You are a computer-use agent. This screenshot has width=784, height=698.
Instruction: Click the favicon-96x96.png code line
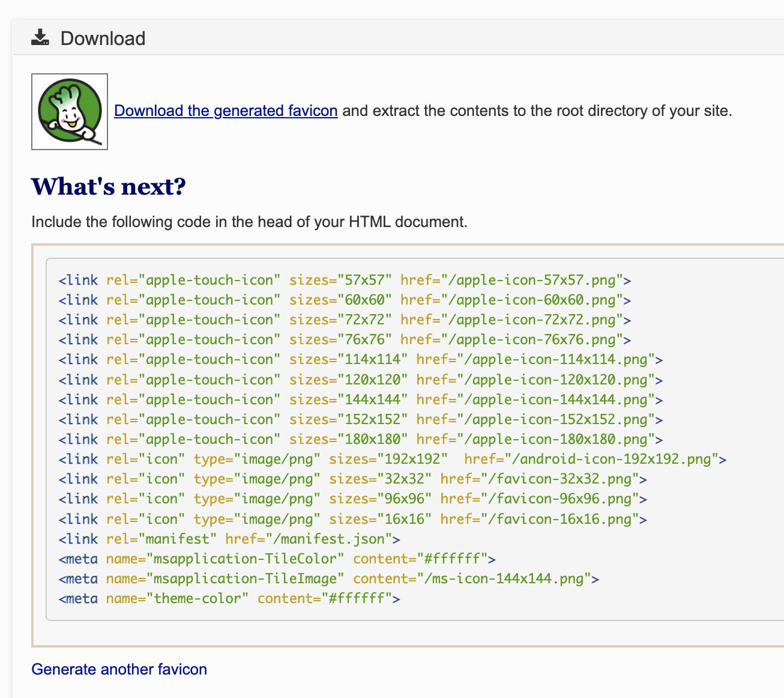(352, 499)
